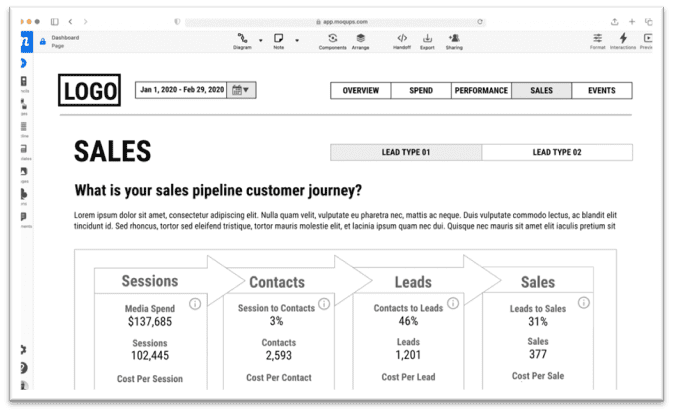Screen dimensions: 673x413
Task: Open the calendar date picker dropdown
Action: pyautogui.click(x=241, y=90)
